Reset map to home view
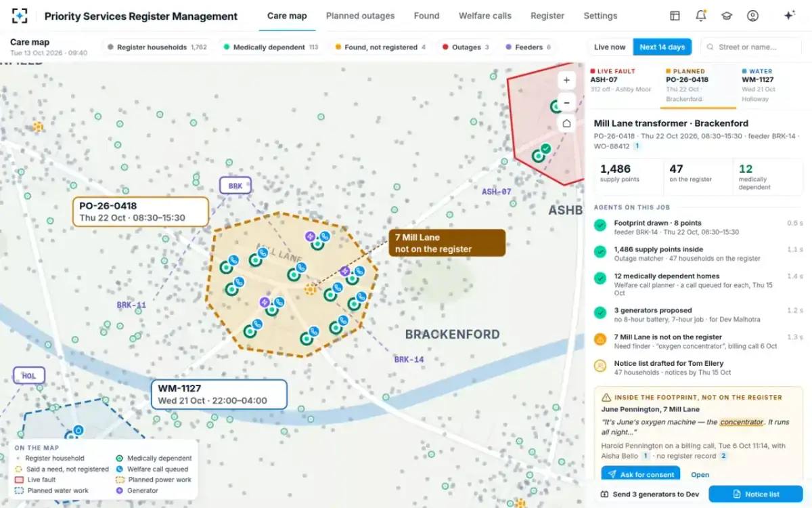The height and width of the screenshot is (508, 812). coord(566,124)
